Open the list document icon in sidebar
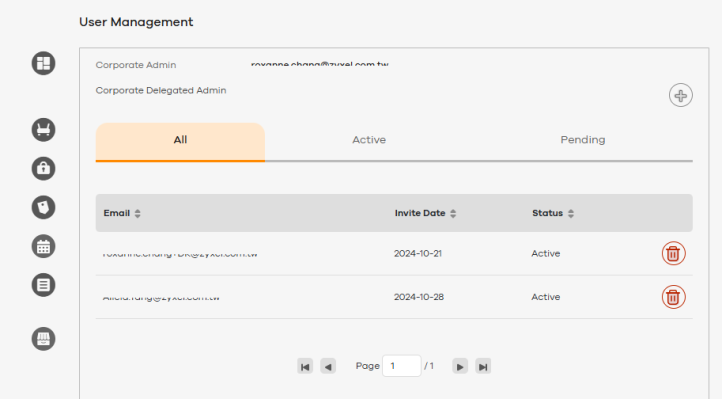722x399 pixels. pyautogui.click(x=43, y=285)
